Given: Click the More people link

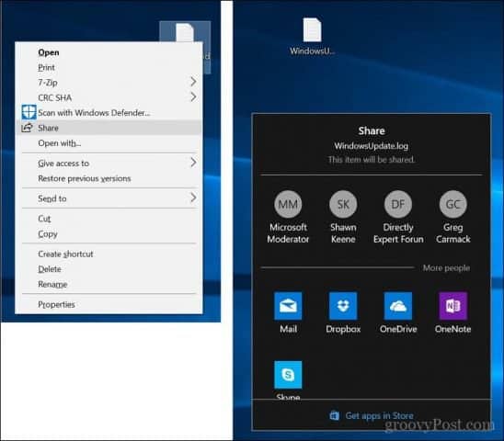Looking at the screenshot, I should click(x=446, y=267).
